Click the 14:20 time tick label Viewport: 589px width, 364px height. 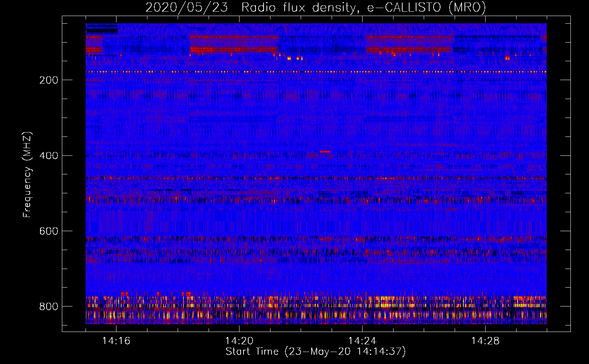click(240, 341)
